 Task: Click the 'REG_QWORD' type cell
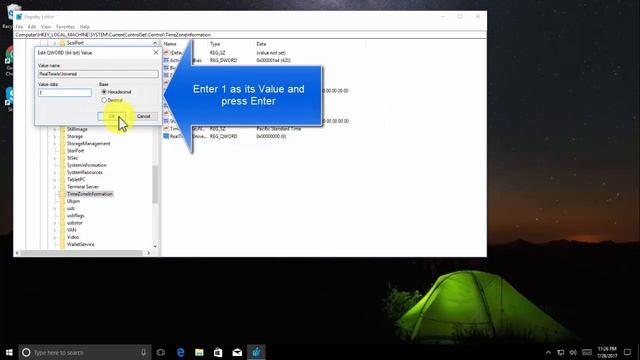[x=224, y=136]
